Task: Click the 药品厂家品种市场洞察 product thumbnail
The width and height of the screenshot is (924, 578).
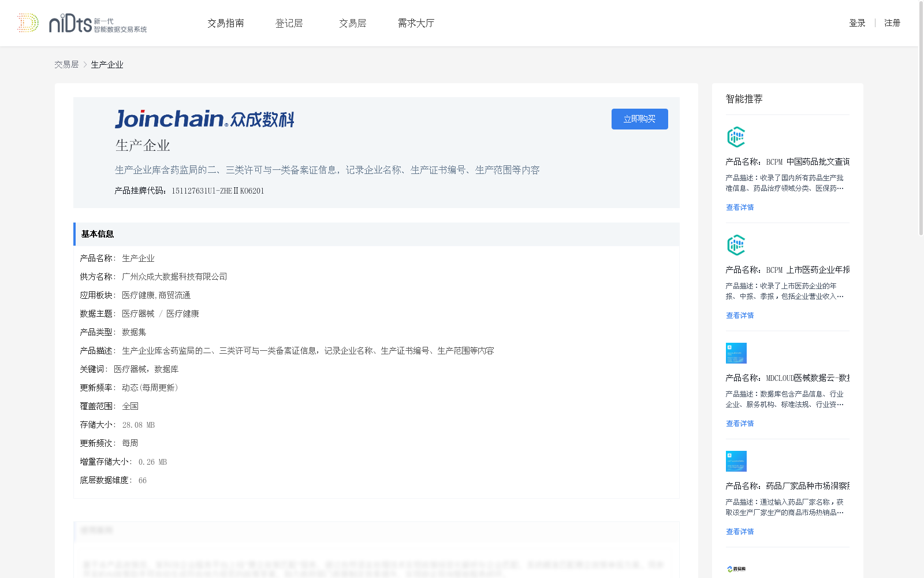Action: click(736, 461)
